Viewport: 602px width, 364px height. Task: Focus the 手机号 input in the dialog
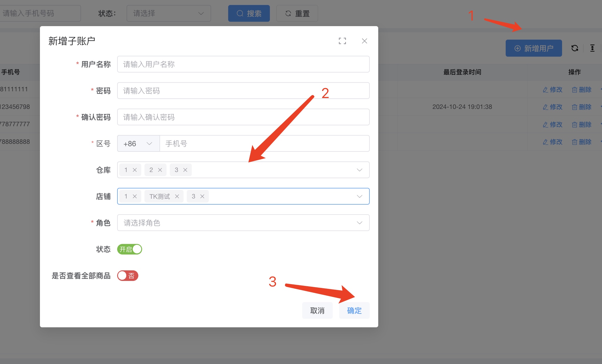(x=264, y=144)
